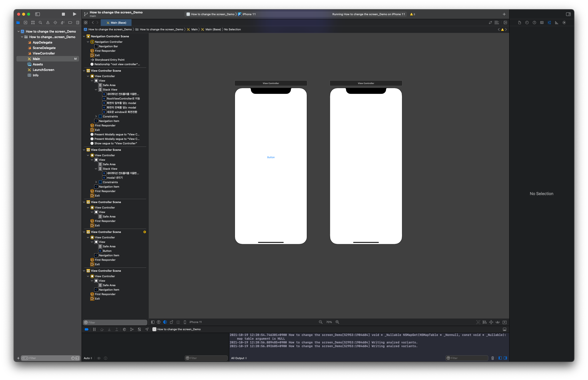Open the Debug navigator icon

[63, 23]
